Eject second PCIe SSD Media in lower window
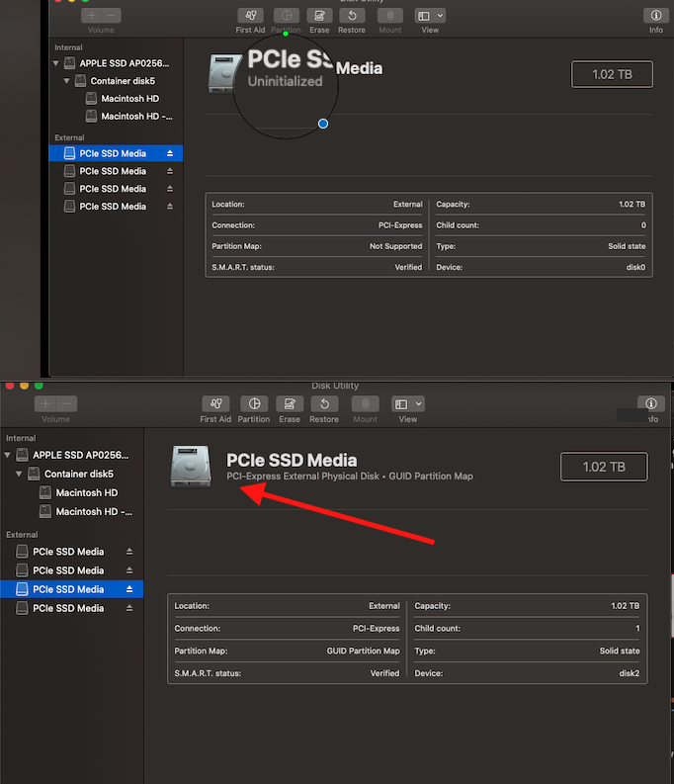The width and height of the screenshot is (674, 784). [129, 570]
